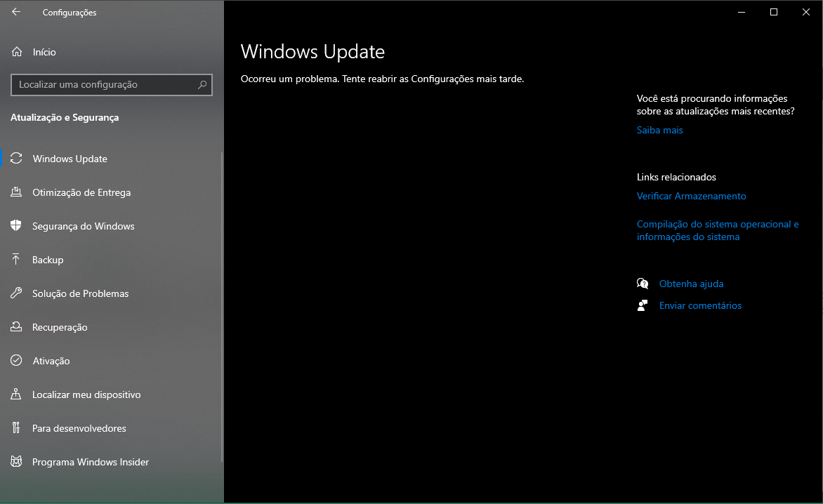The image size is (823, 504).
Task: Click the sidebar vertical scrollbar
Action: coord(222,307)
